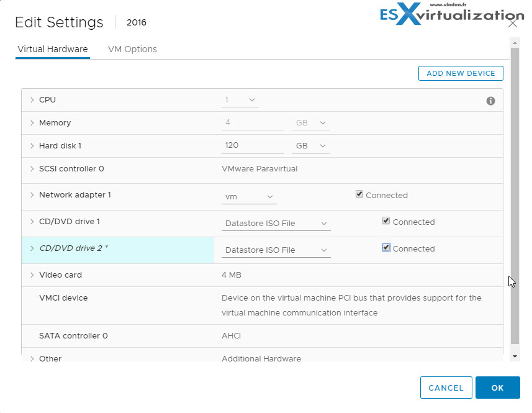This screenshot has height=413, width=532.
Task: Open Network adapter 1 network dropdown
Action: 249,197
